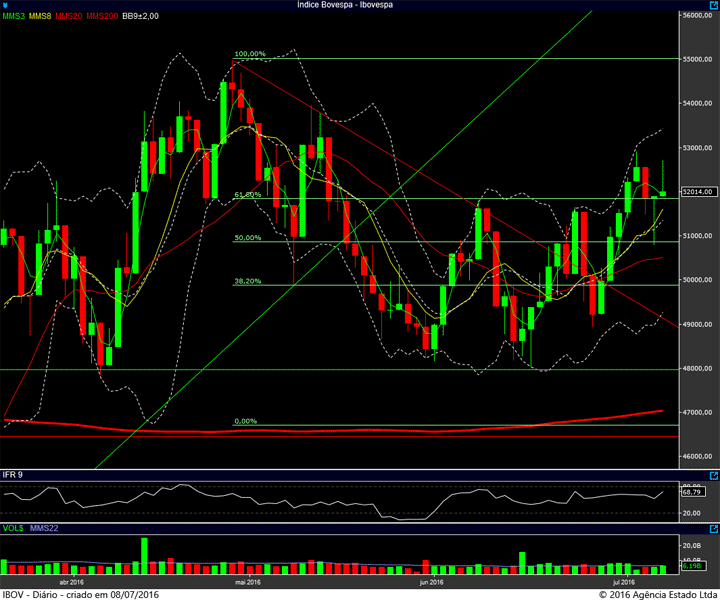Click the tallest green volume bar in April

coord(144,556)
